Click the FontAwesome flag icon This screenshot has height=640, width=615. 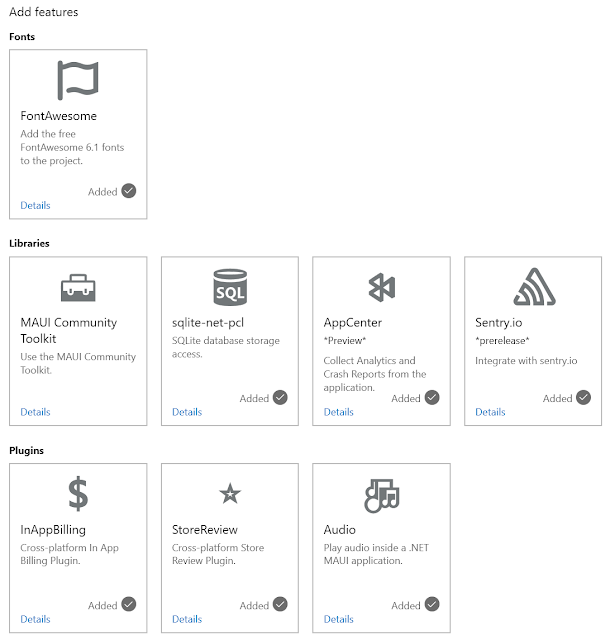coord(78,80)
